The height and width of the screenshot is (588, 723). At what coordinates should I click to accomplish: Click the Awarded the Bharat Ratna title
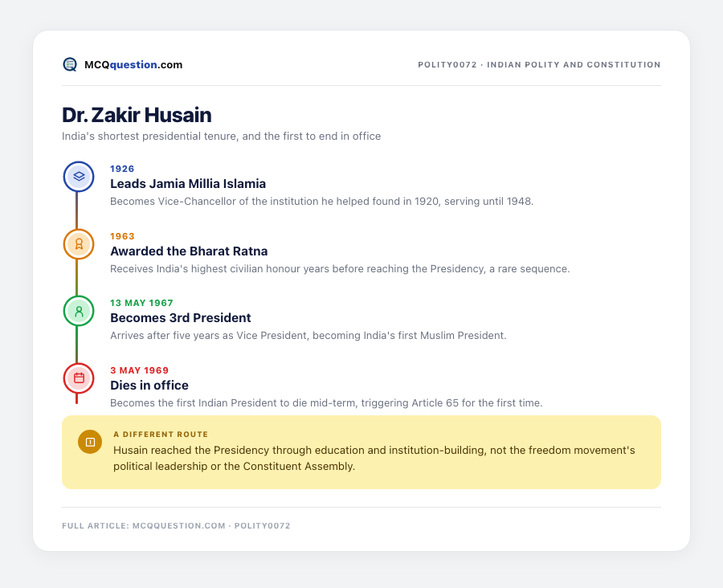tap(189, 251)
